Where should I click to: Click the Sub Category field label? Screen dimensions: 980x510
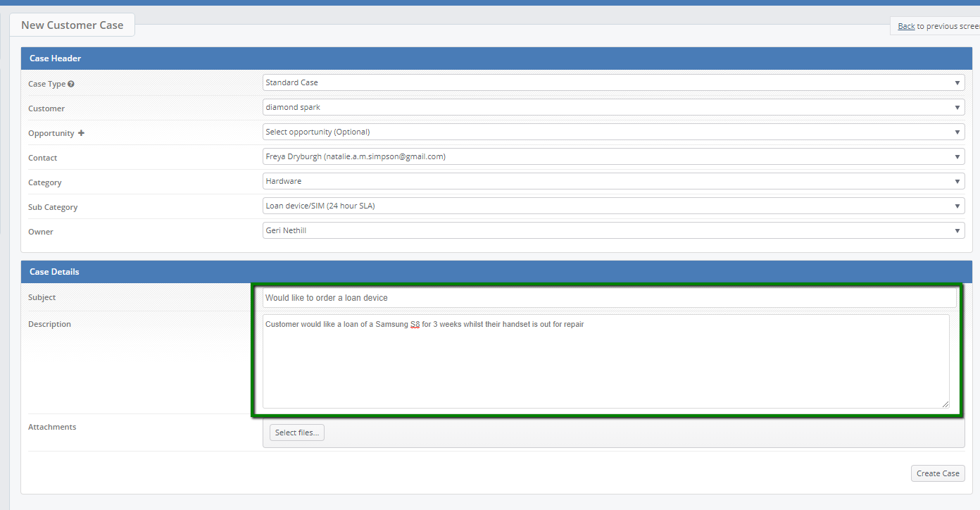point(53,207)
